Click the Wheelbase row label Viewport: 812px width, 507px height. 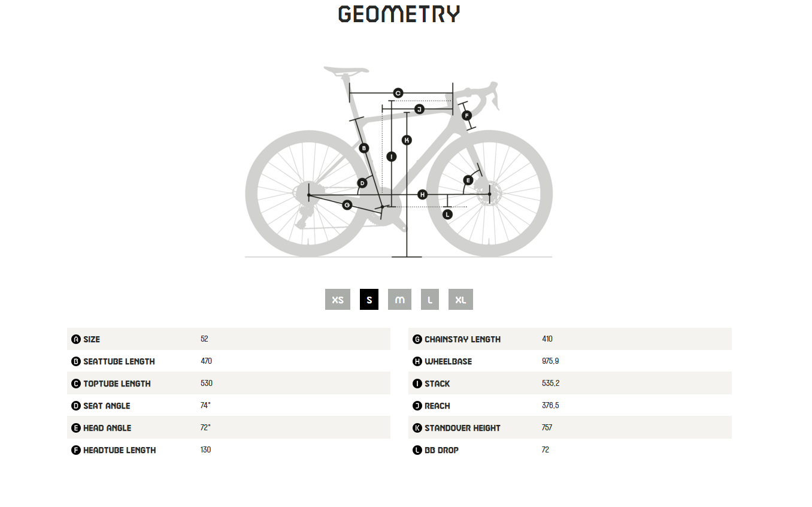(448, 361)
